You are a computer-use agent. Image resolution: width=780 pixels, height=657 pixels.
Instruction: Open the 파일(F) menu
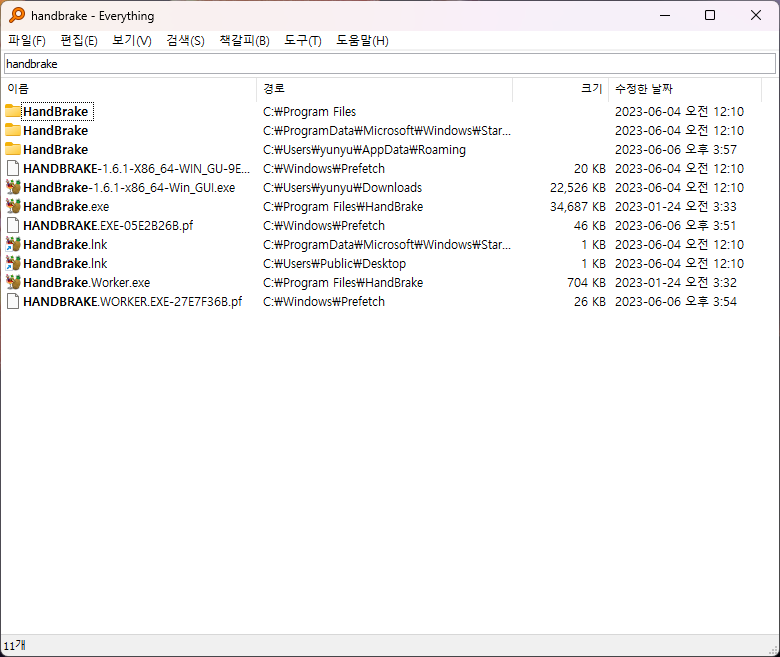click(27, 41)
